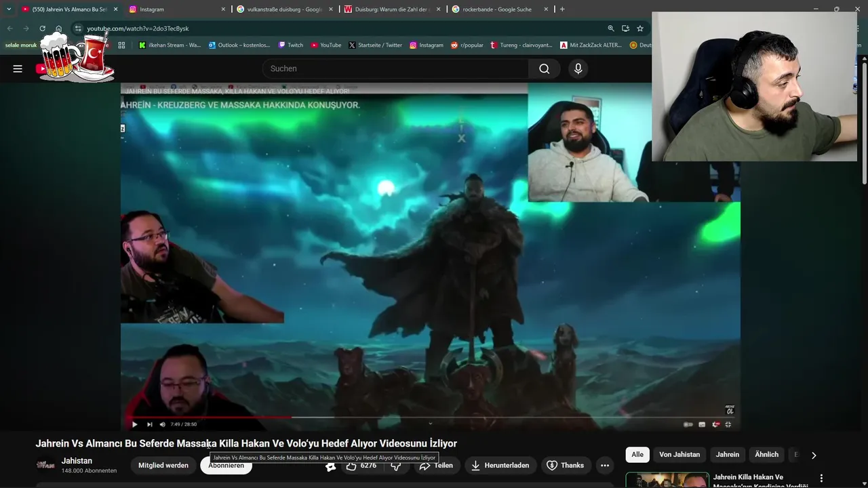Like the video showing 6276 likes
868x488 pixels.
pyautogui.click(x=361, y=466)
